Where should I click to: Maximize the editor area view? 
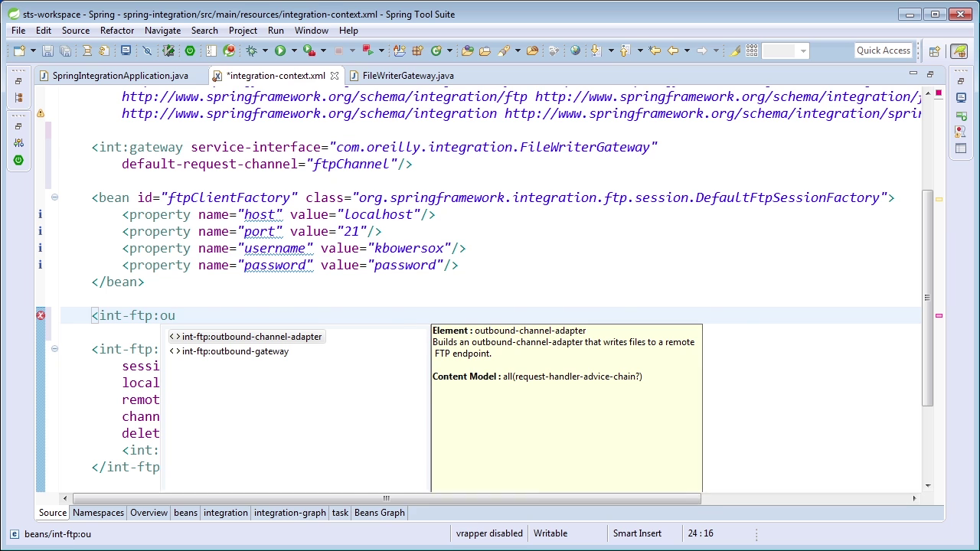pyautogui.click(x=929, y=73)
